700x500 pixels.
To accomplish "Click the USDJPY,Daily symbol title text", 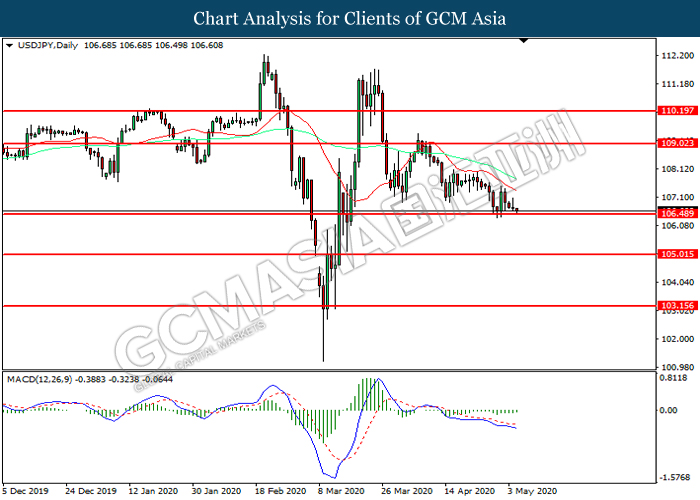I will [x=48, y=46].
